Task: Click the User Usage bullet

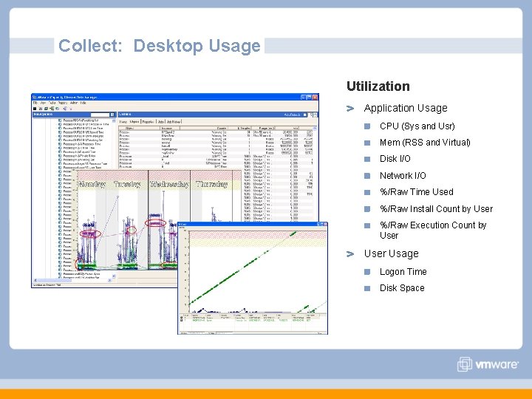Action: tap(391, 253)
